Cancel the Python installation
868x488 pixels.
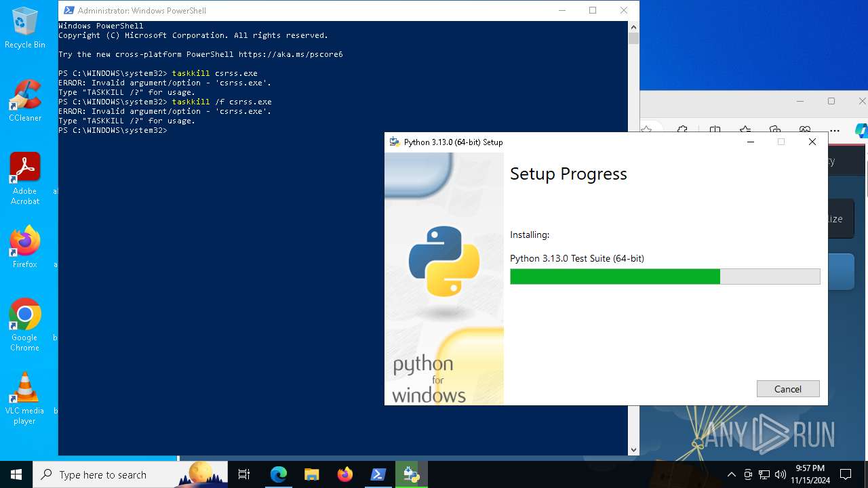pos(788,388)
